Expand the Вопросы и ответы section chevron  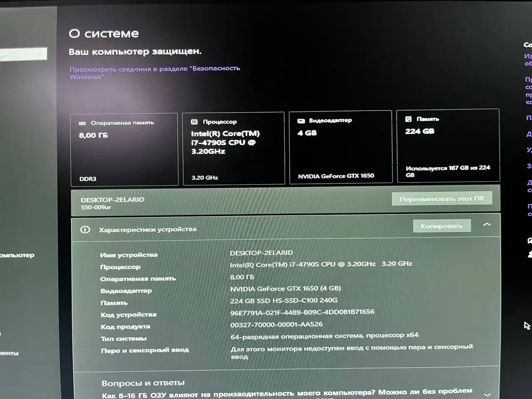pyautogui.click(x=487, y=394)
